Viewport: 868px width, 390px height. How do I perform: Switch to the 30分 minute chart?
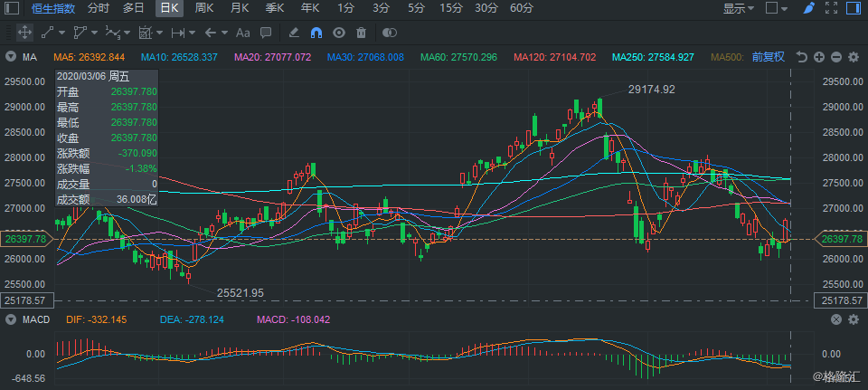click(486, 8)
